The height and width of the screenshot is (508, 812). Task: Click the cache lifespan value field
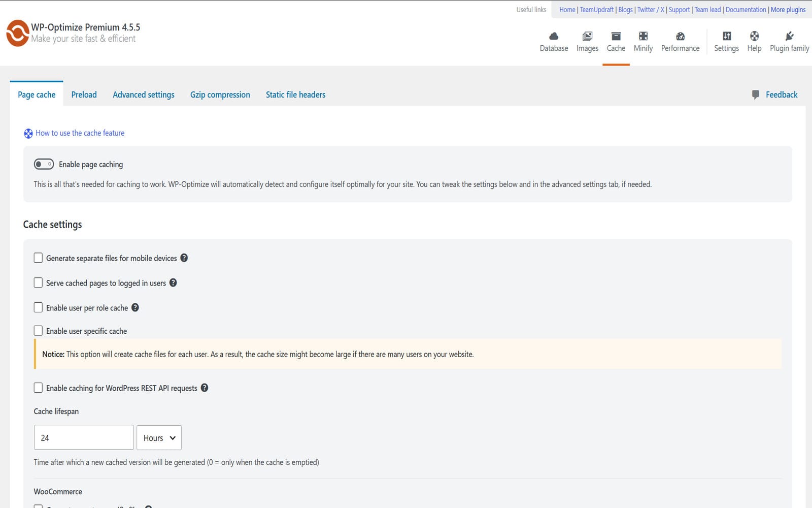84,437
